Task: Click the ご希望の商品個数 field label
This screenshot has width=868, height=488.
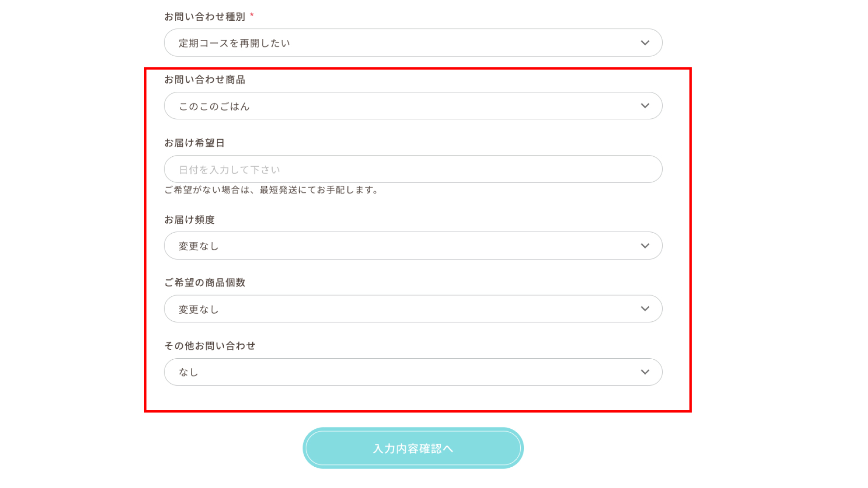Action: pyautogui.click(x=205, y=282)
